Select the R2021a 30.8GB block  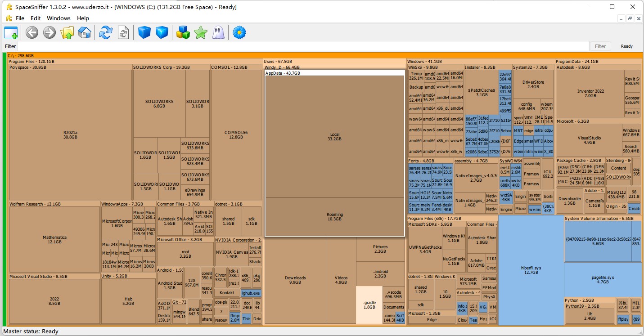pos(71,135)
